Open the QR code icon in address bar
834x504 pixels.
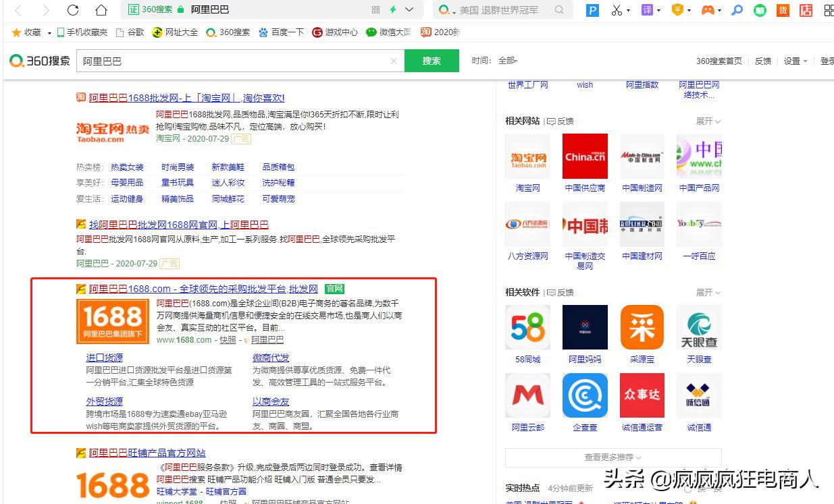click(376, 10)
